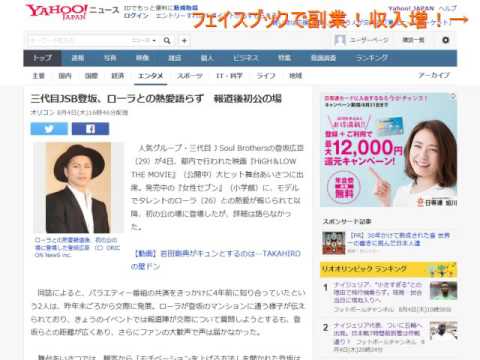Open the photo of man in black hat

(x=78, y=188)
